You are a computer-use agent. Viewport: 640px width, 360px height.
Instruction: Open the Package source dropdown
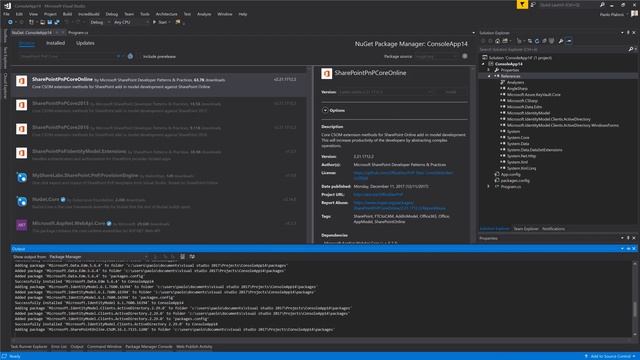(x=436, y=56)
